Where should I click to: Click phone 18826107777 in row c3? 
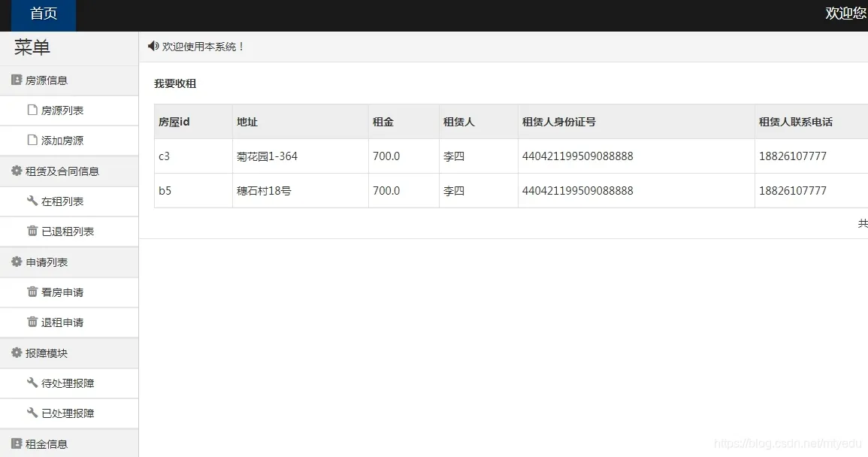(x=793, y=156)
